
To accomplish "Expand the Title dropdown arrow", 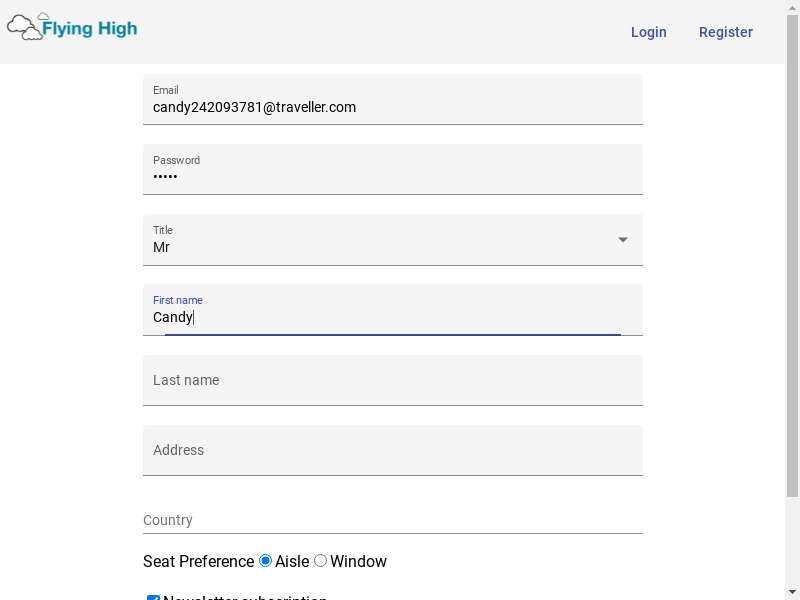I will (x=623, y=240).
